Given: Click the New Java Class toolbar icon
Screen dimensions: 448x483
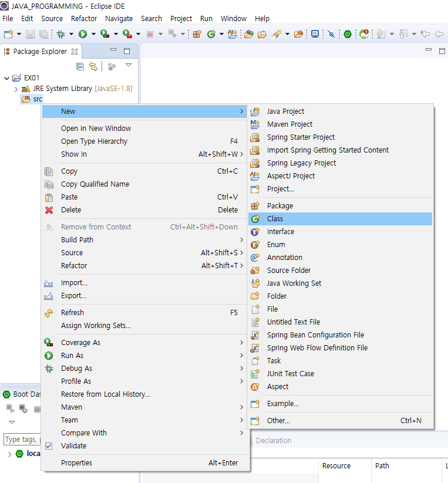Looking at the screenshot, I should pos(211,34).
